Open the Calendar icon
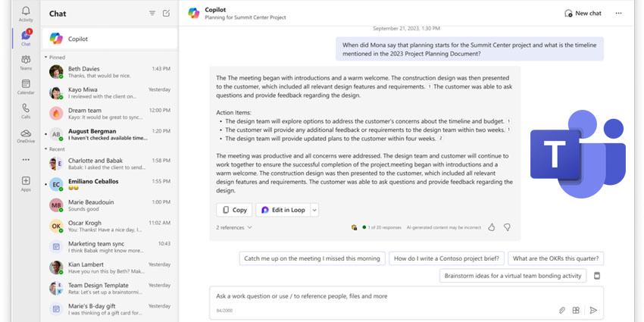The width and height of the screenshot is (644, 322). coord(26,84)
